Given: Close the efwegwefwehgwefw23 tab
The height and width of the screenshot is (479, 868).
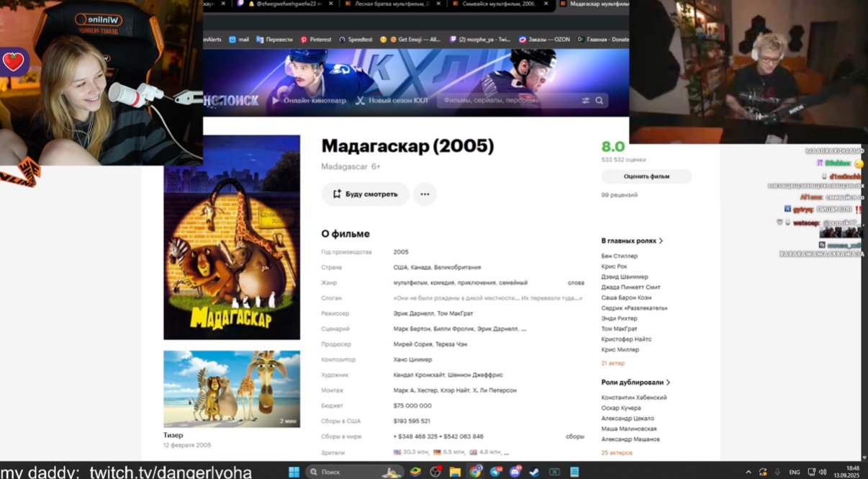Looking at the screenshot, I should pyautogui.click(x=333, y=4).
